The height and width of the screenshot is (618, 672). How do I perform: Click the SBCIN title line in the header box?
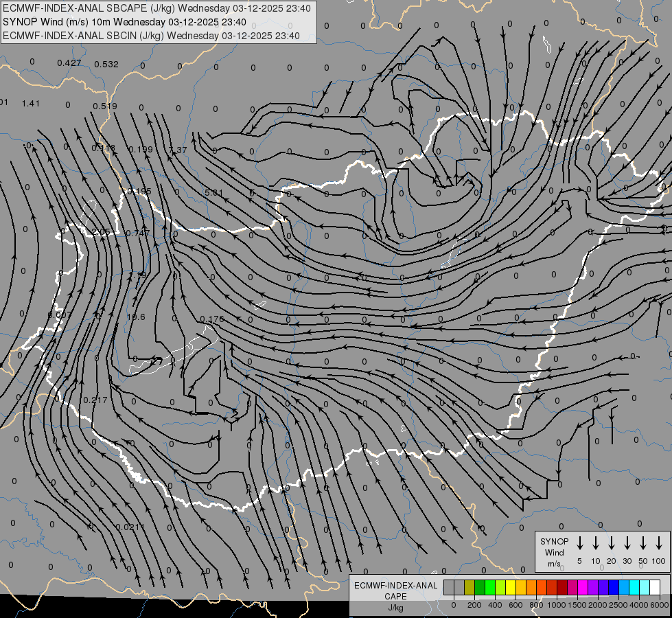click(151, 36)
